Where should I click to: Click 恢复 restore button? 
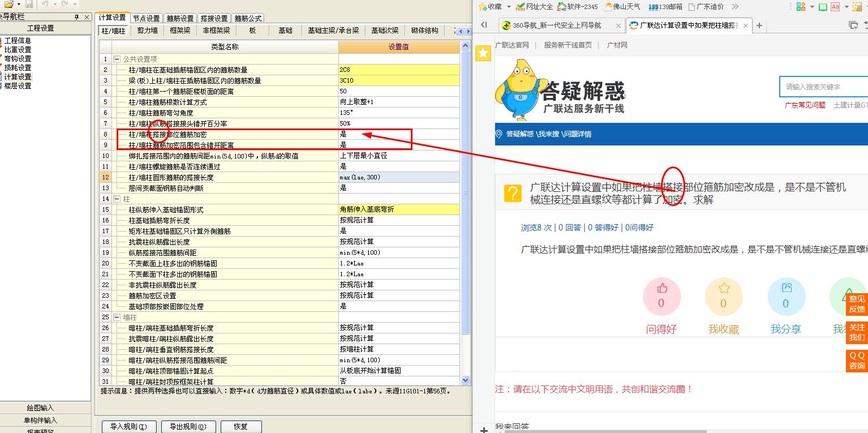pyautogui.click(x=241, y=426)
